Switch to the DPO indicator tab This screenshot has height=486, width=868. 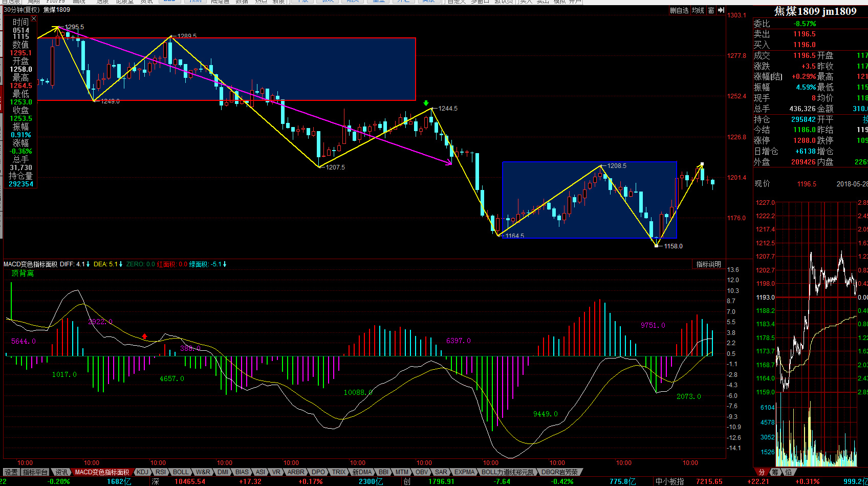click(x=318, y=472)
